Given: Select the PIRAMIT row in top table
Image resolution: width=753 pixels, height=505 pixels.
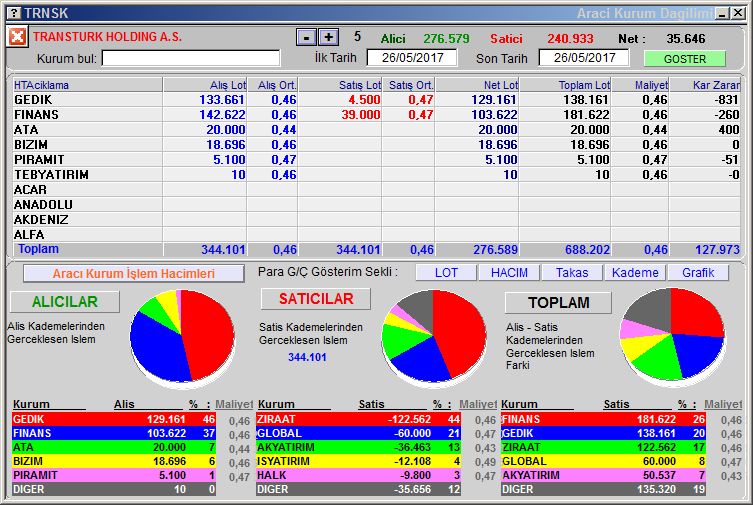Looking at the screenshot, I should tap(376, 159).
